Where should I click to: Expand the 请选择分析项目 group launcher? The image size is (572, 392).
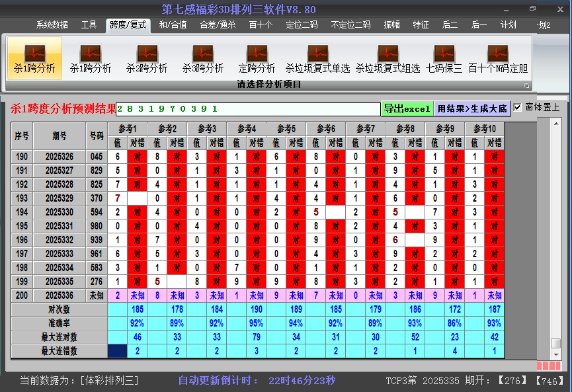click(527, 85)
